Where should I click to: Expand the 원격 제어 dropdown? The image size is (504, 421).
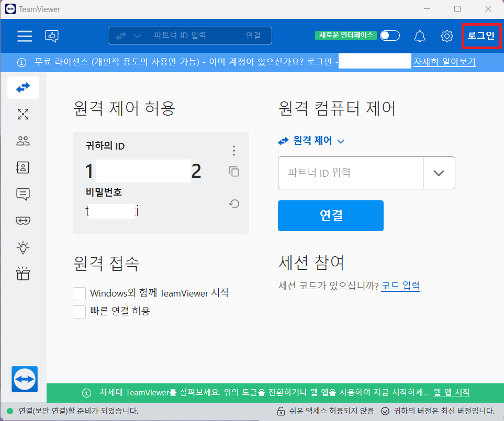[x=340, y=141]
